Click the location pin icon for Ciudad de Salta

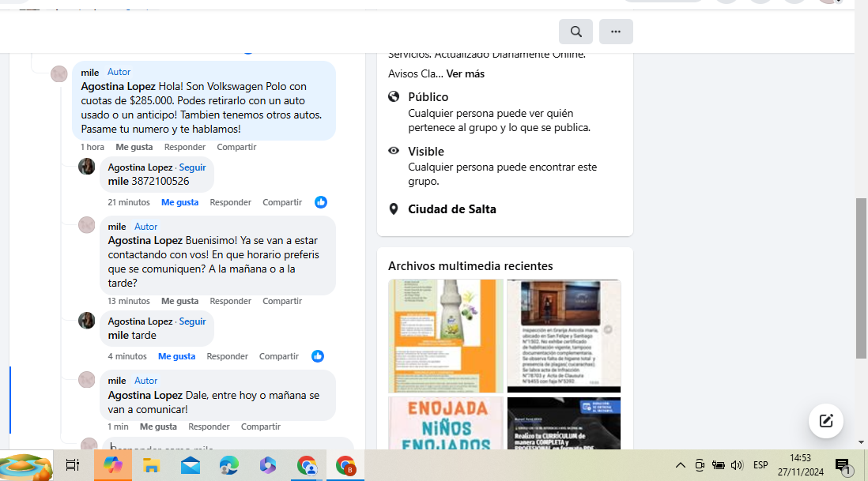(394, 209)
